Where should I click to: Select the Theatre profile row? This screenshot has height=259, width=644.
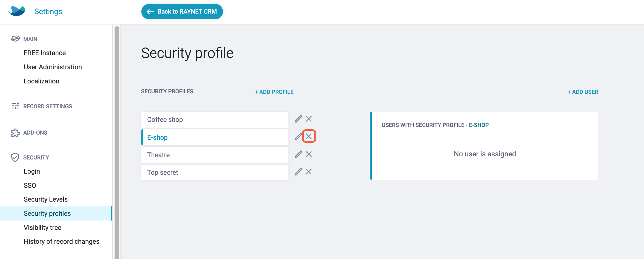(215, 155)
